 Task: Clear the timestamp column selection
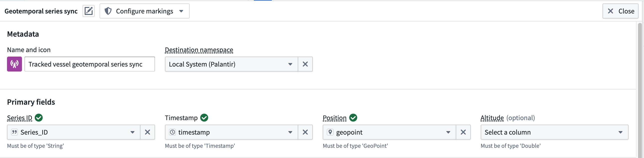coord(305,132)
